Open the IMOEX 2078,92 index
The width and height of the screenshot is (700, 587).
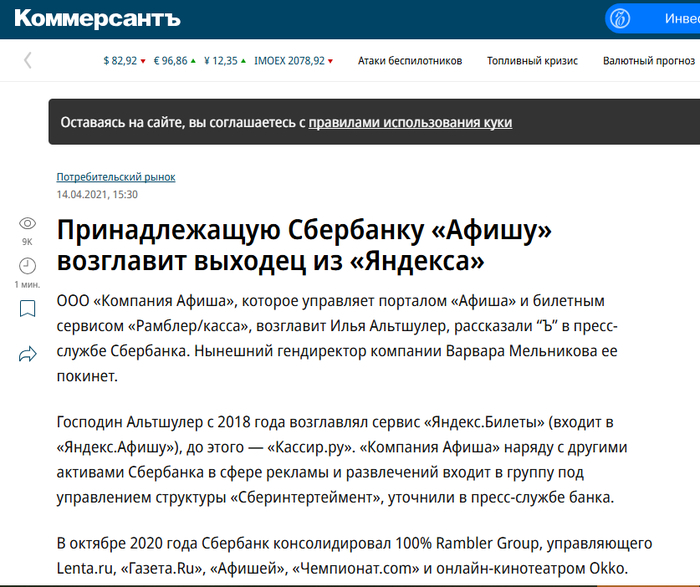(x=289, y=61)
